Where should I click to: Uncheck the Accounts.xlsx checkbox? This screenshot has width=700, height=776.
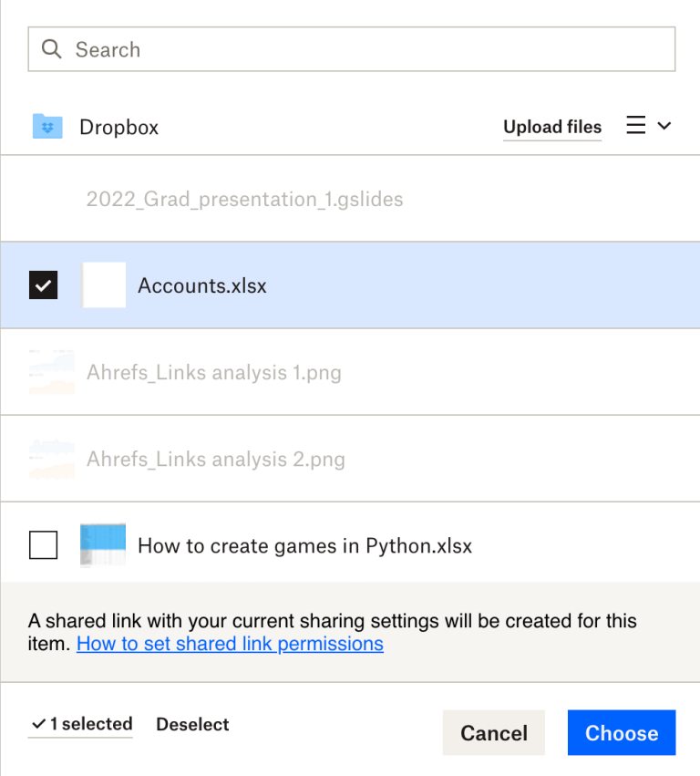[x=44, y=285]
